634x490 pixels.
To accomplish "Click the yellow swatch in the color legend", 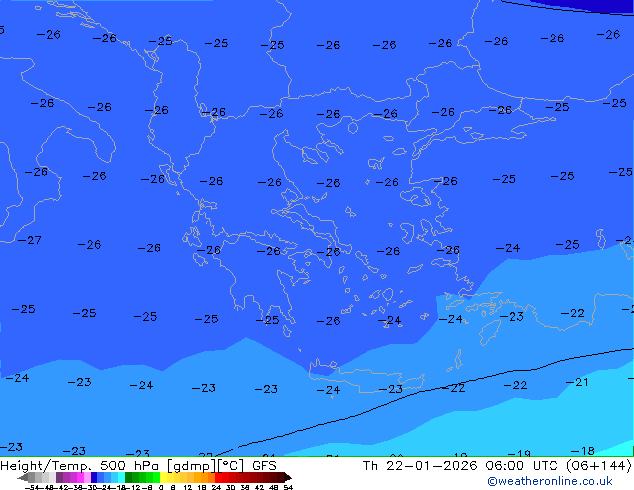I will click(x=163, y=477).
